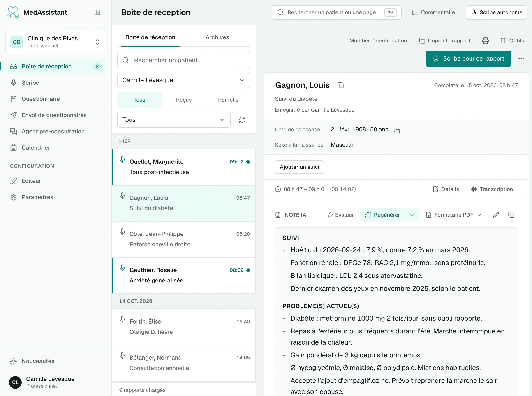Viewport: 532px width, 396px height.
Task: Click Modifier l'identification link
Action: [378, 41]
